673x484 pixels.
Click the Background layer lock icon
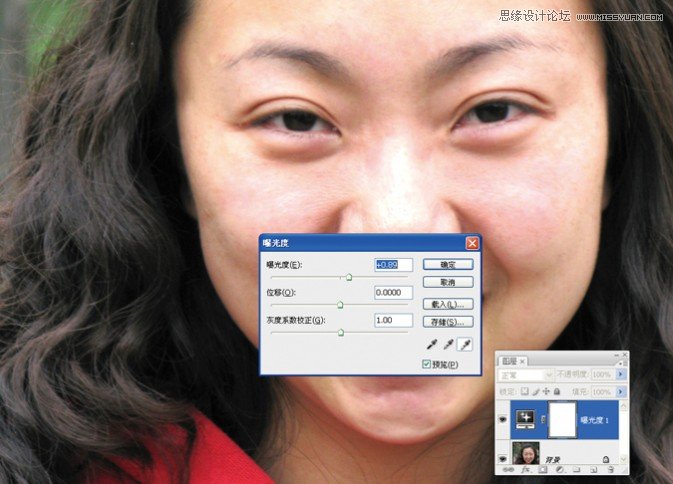pos(606,459)
